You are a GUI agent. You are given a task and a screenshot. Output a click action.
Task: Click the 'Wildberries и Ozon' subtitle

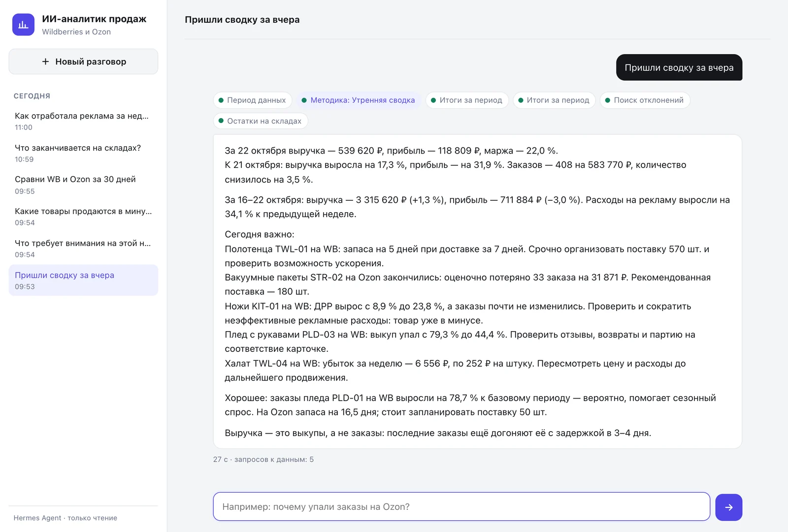coord(76,32)
